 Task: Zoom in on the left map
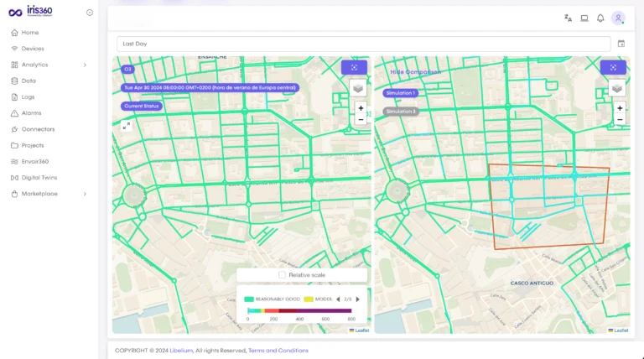(361, 108)
